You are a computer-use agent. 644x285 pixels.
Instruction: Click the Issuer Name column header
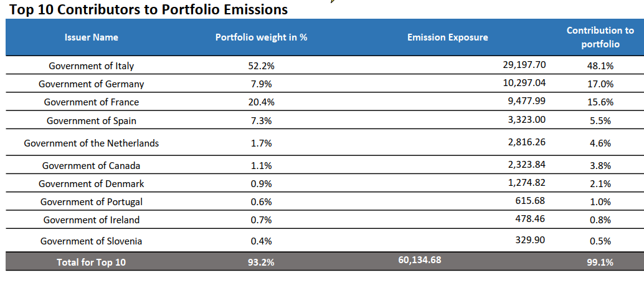coord(91,37)
